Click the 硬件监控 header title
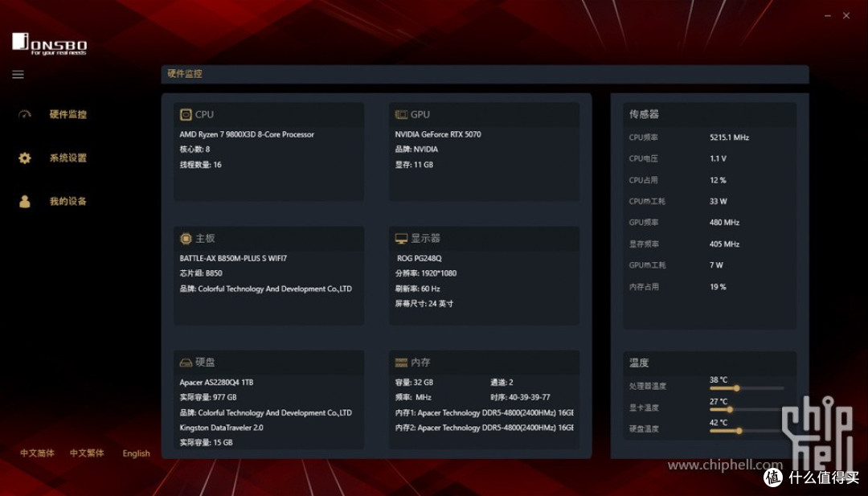Screen dimensions: 868x496 coord(185,74)
